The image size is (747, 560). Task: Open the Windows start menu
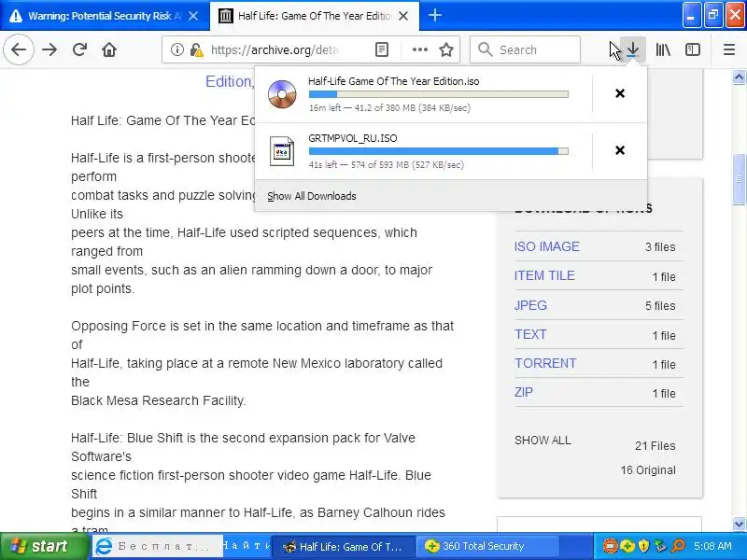tap(44, 546)
